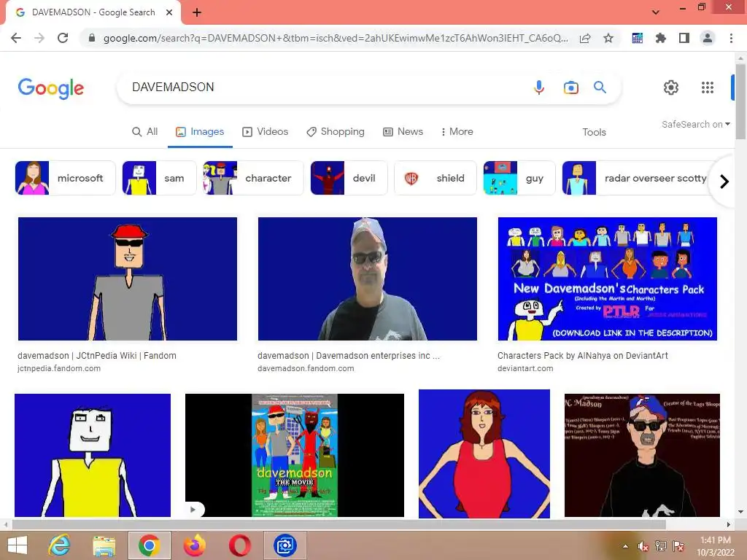
Task: Switch to the Shopping tab
Action: point(336,132)
